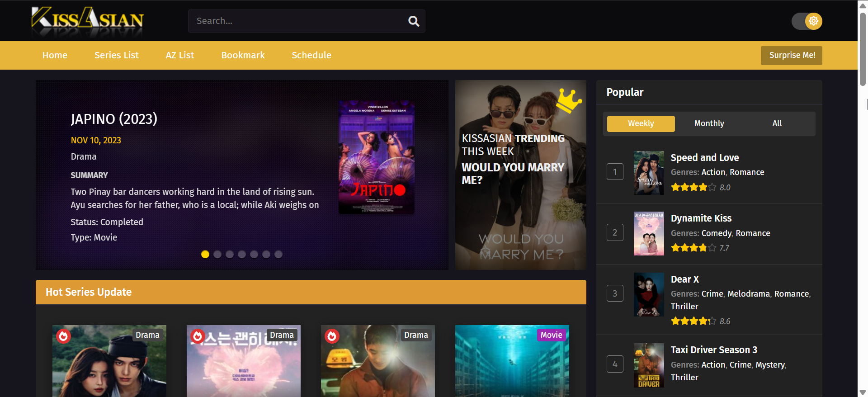View the Schedule page
Image resolution: width=868 pixels, height=397 pixels.
point(311,55)
